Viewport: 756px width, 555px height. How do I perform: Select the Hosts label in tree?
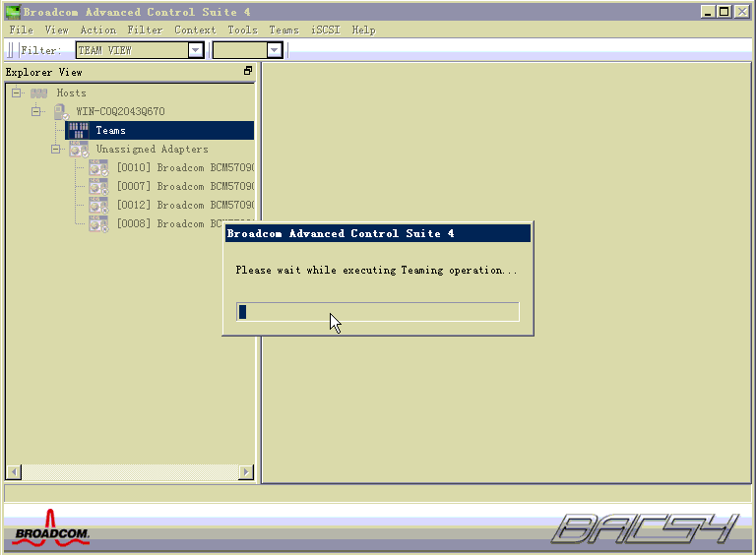(x=71, y=92)
